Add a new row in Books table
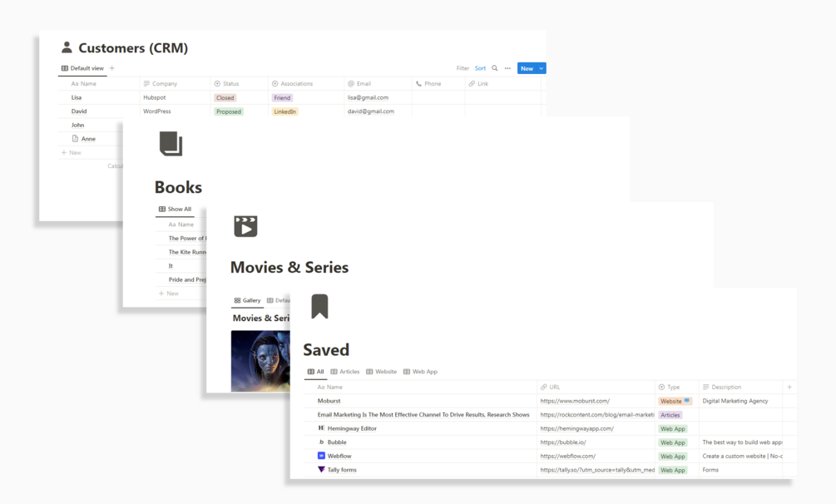Viewport: 836px width, 504px height. (169, 294)
